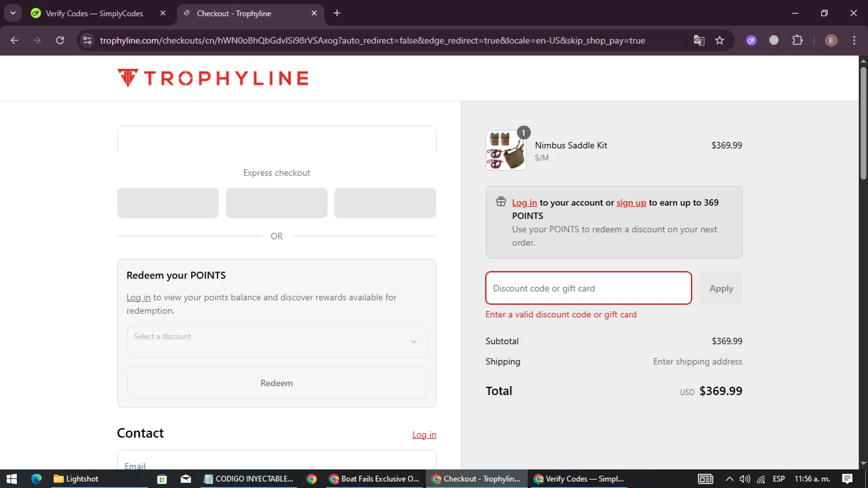Open Microsoft Edge from taskbar
Screen dimensions: 868x488
coord(36,479)
